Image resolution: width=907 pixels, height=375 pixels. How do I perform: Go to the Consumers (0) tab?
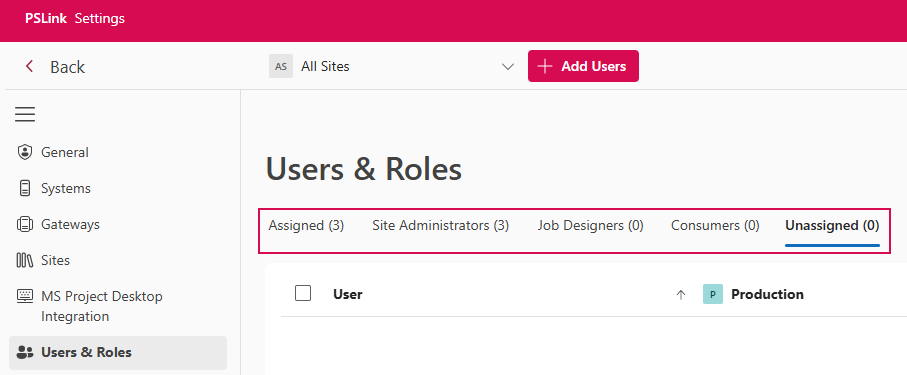(x=715, y=226)
